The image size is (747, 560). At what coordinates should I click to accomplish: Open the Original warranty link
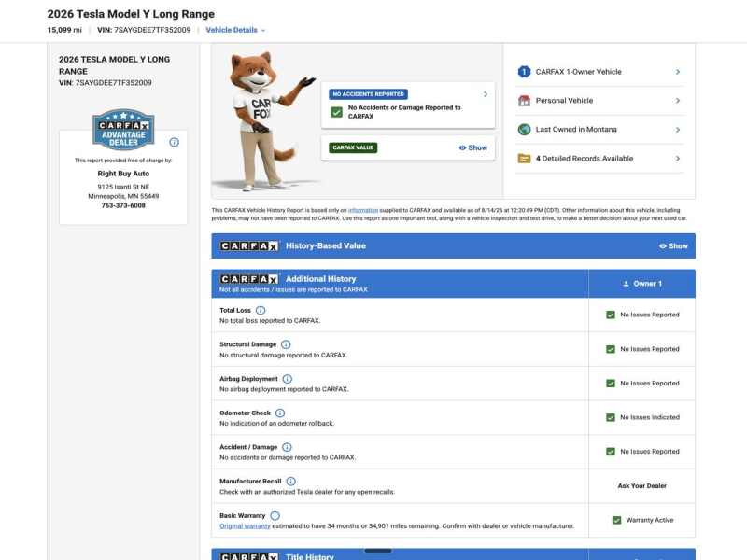pyautogui.click(x=245, y=526)
